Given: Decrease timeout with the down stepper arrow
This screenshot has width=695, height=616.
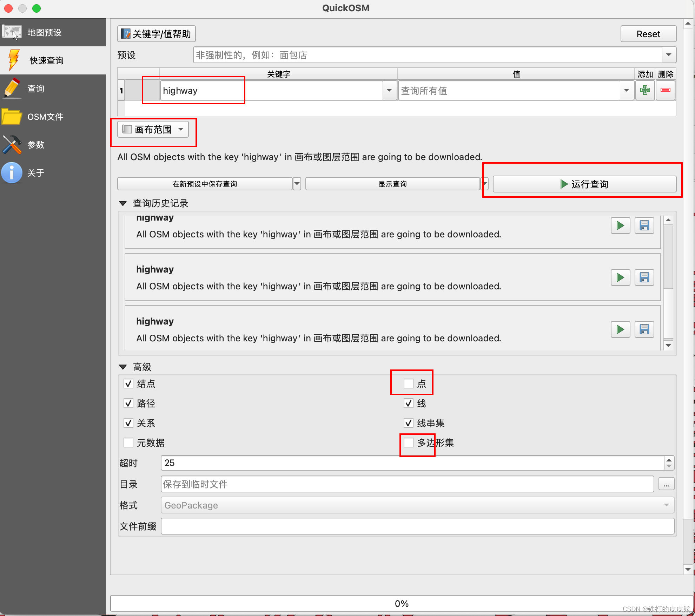Looking at the screenshot, I should [x=669, y=466].
